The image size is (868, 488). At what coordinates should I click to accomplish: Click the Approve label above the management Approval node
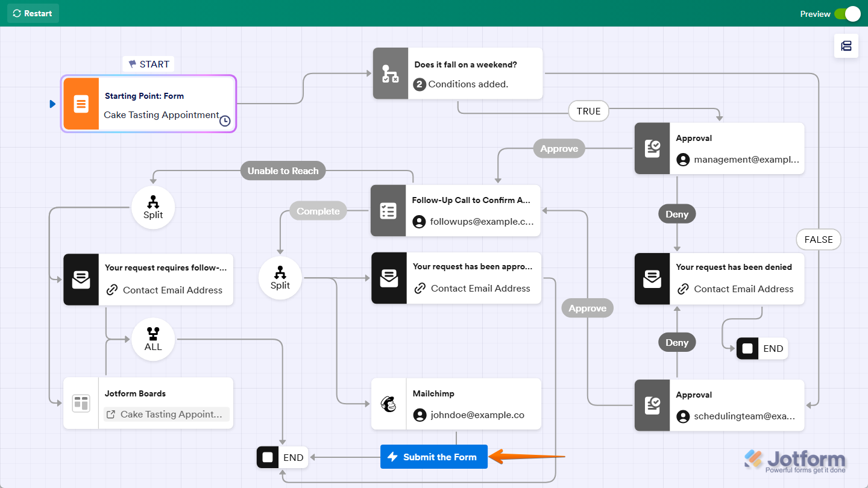click(559, 148)
